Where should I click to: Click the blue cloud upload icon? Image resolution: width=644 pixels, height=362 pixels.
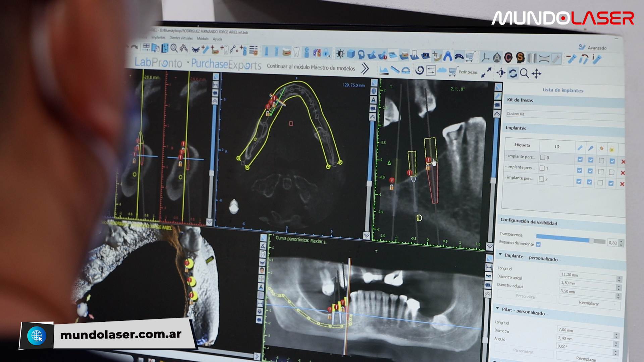pyautogui.click(x=442, y=70)
